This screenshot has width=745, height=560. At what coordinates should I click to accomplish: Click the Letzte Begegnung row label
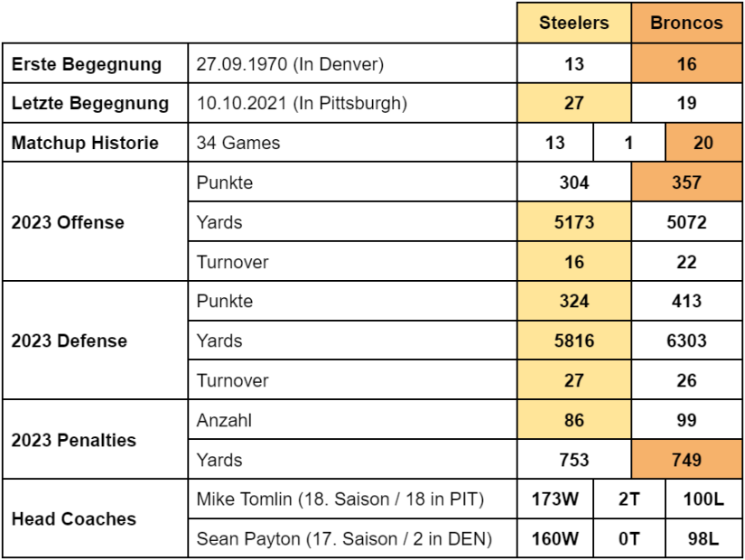(x=95, y=103)
